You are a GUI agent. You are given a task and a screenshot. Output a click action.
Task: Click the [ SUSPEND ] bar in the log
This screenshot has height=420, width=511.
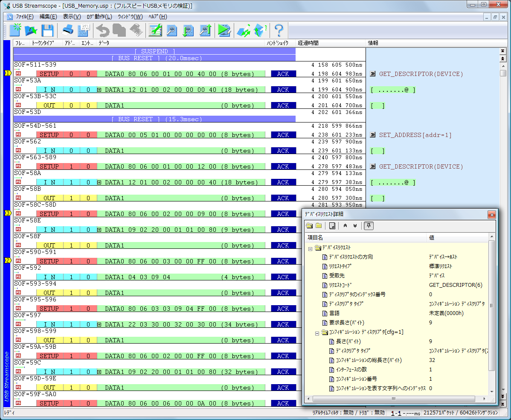154,51
